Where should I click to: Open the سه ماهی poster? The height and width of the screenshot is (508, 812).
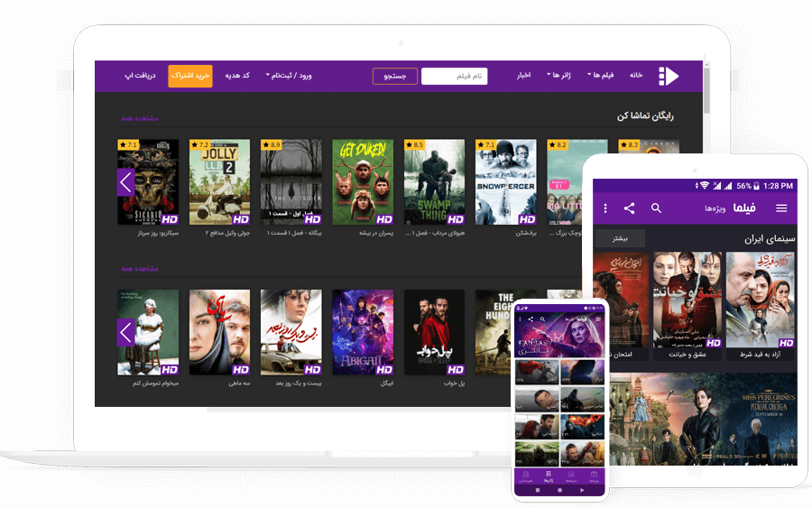(x=219, y=332)
